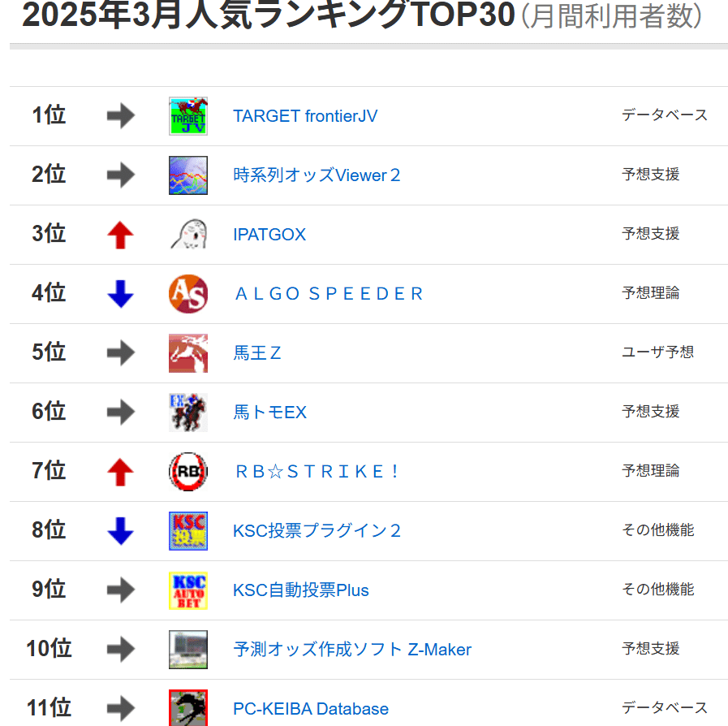Click the 馬王Z horse icon

click(x=187, y=353)
